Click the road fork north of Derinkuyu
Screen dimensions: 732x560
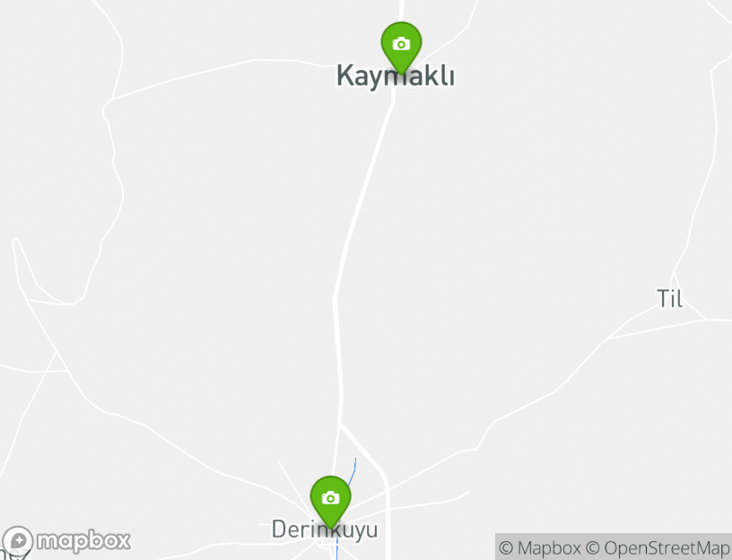(340, 424)
